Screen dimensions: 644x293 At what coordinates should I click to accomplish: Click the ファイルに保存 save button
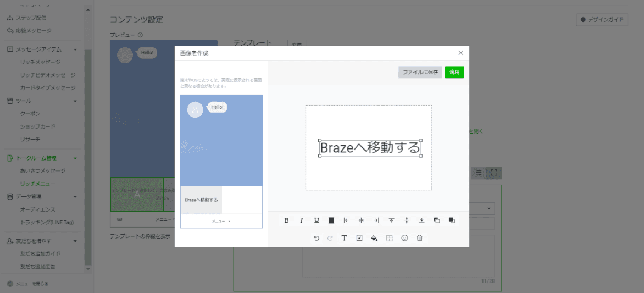tap(420, 72)
